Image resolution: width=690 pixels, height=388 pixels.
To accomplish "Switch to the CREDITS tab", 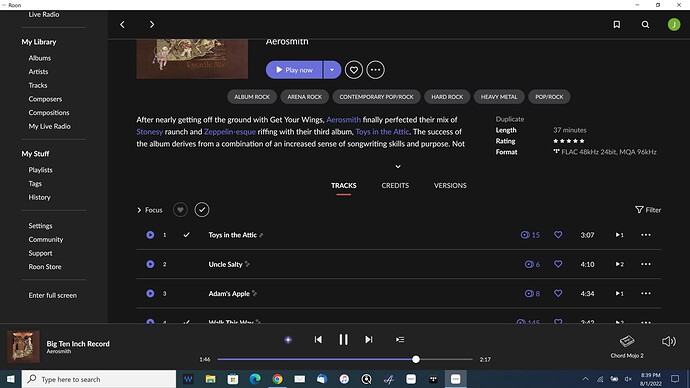I will (395, 186).
